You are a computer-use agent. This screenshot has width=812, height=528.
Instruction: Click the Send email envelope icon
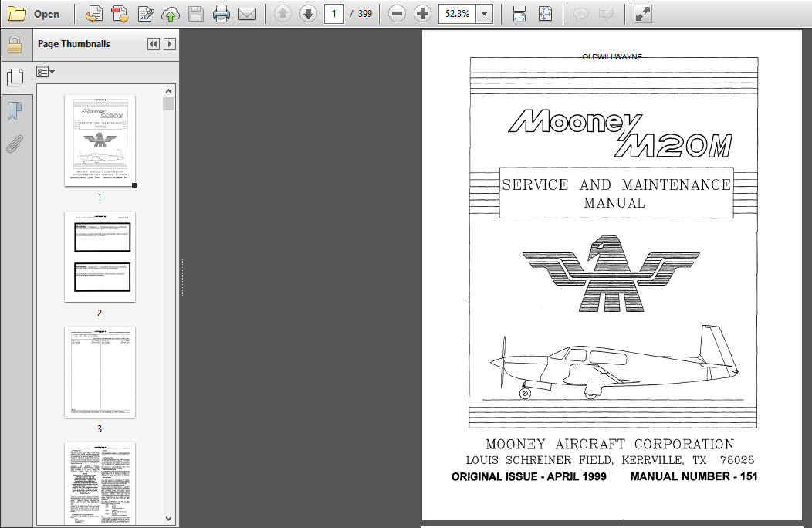tap(247, 14)
